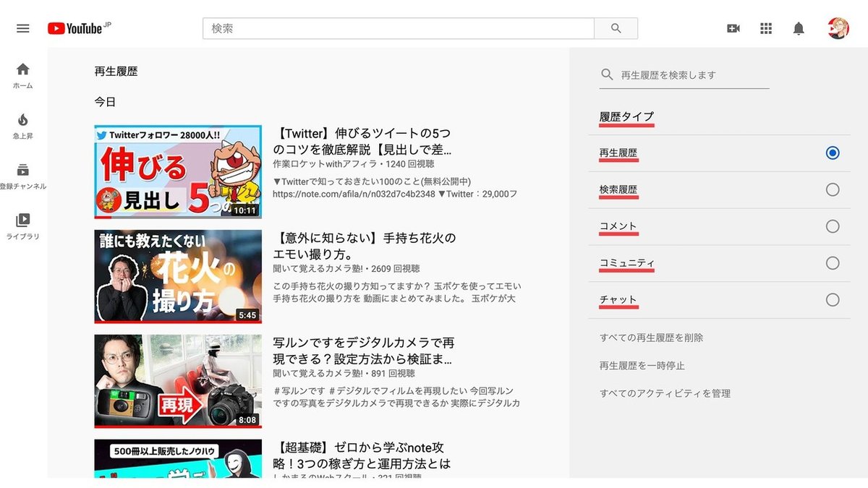Image resolution: width=868 pixels, height=488 pixels.
Task: Click the 8:08 duration badge
Action: 247,419
